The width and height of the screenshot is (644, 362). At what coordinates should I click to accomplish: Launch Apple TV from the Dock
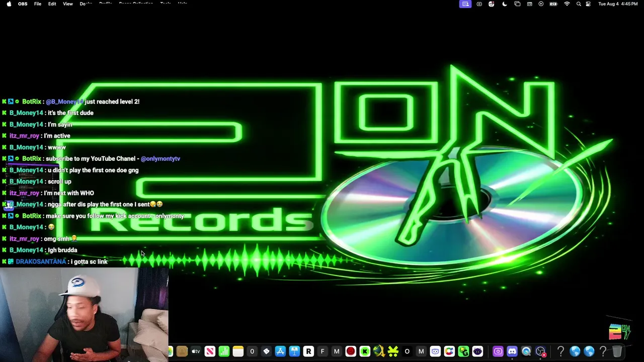coord(195,351)
